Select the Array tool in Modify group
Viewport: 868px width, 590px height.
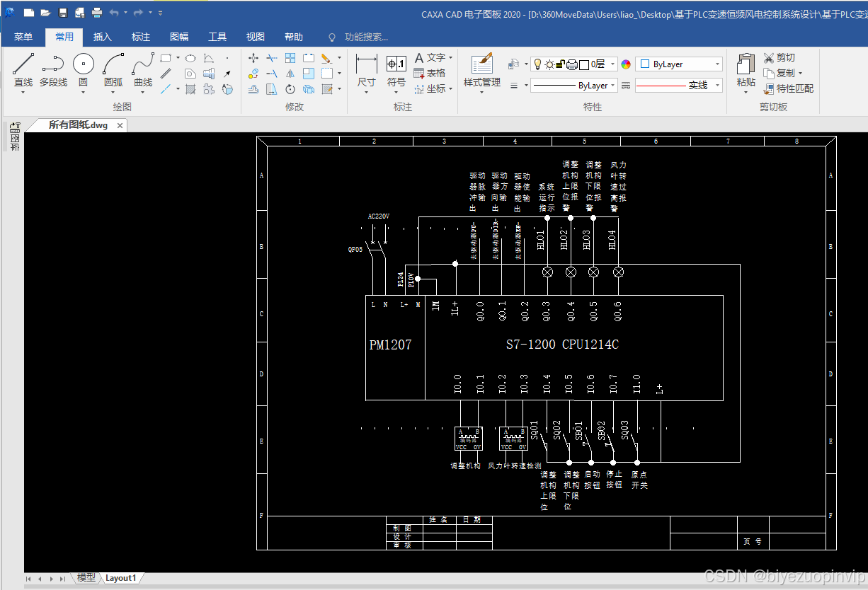pyautogui.click(x=290, y=58)
